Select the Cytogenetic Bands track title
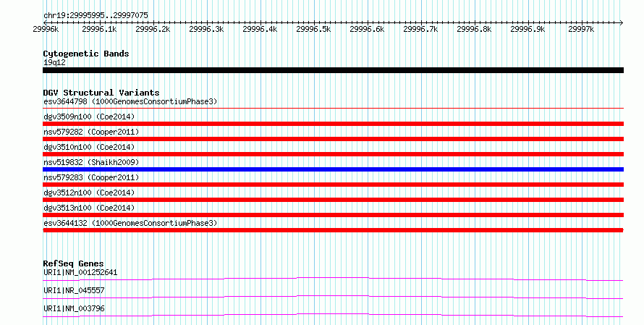The image size is (644, 325). coord(86,54)
